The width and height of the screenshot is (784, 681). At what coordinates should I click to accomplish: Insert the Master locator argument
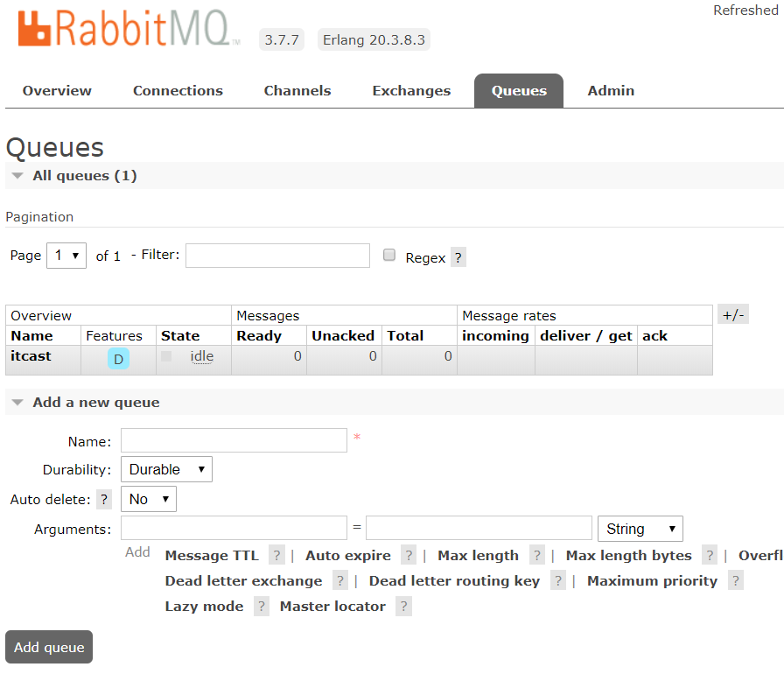[332, 607]
